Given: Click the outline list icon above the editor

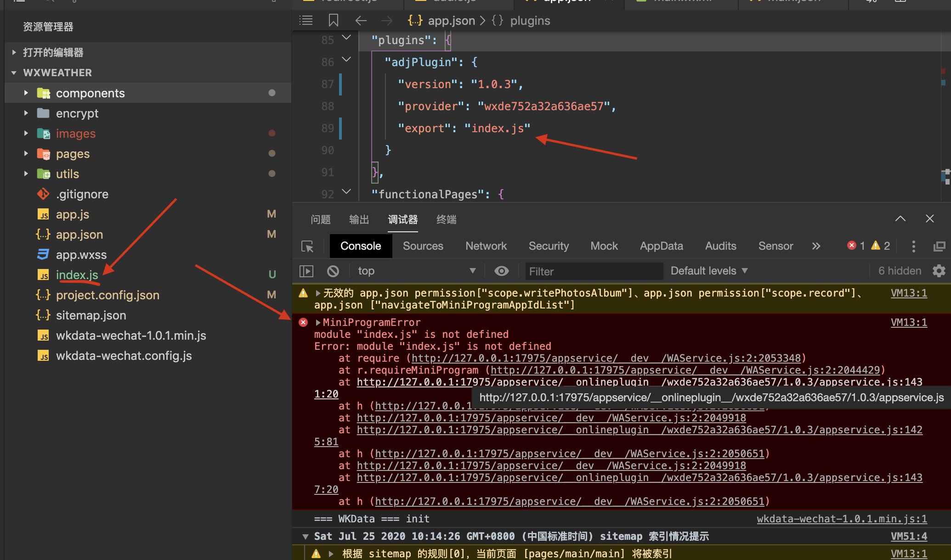Looking at the screenshot, I should click(306, 21).
